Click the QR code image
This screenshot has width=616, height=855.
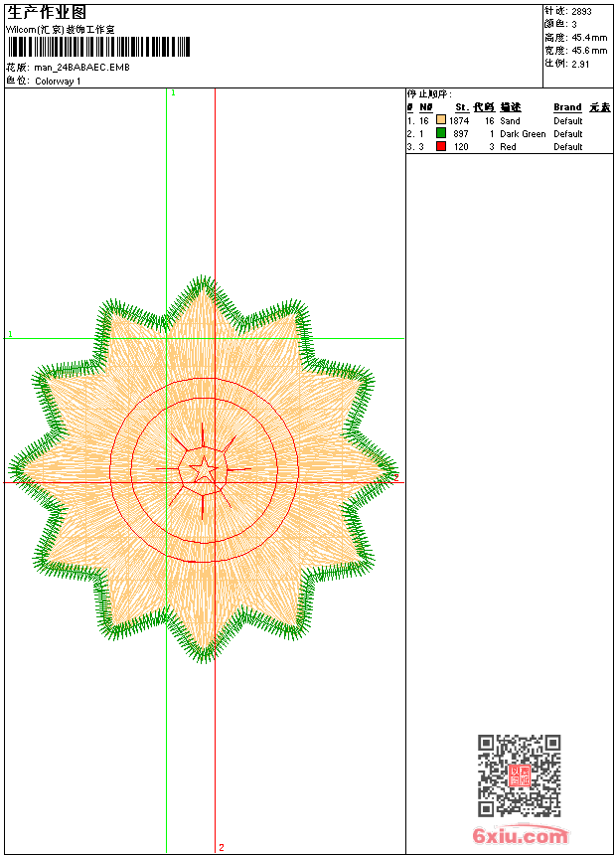coord(519,775)
